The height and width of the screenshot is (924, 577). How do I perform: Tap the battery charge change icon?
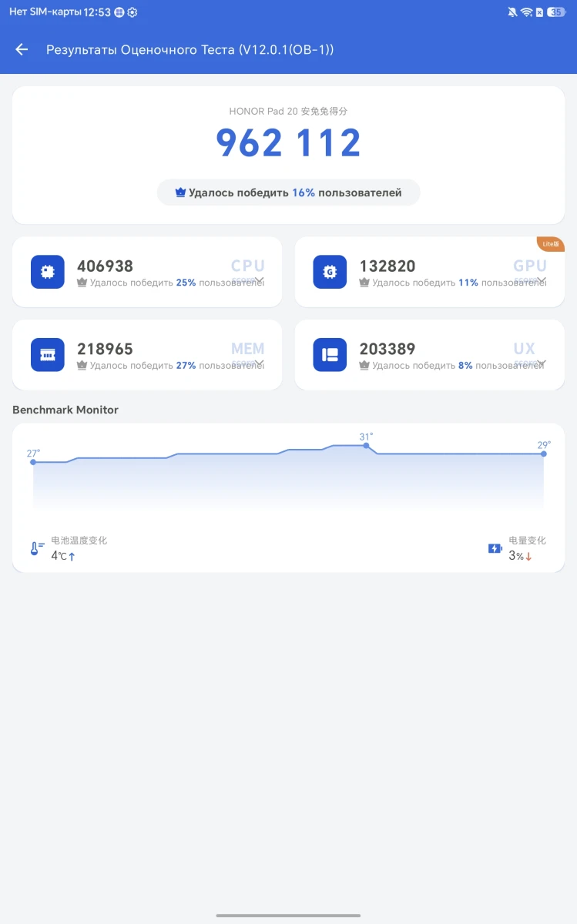[495, 548]
